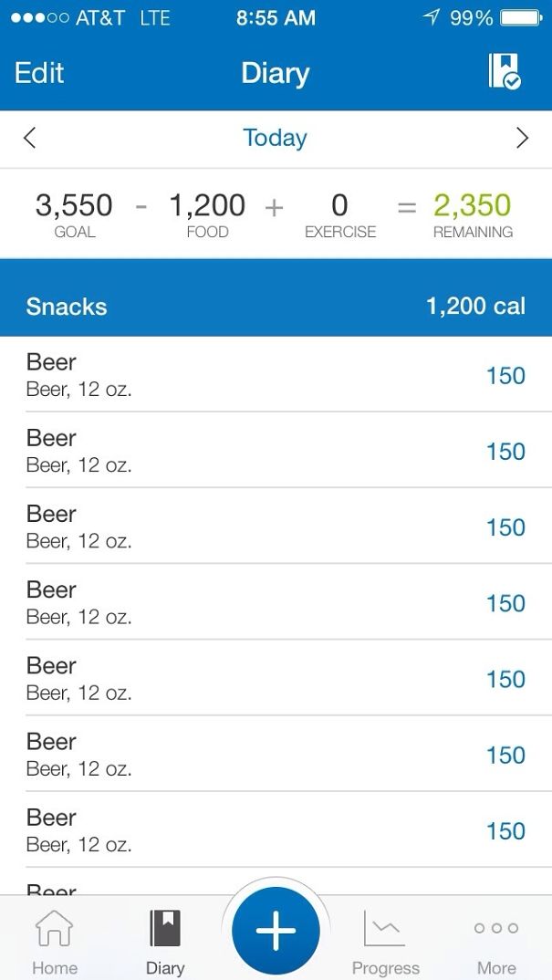Screen dimensions: 552x980
Task: Navigate to the previous day
Action: point(28,137)
